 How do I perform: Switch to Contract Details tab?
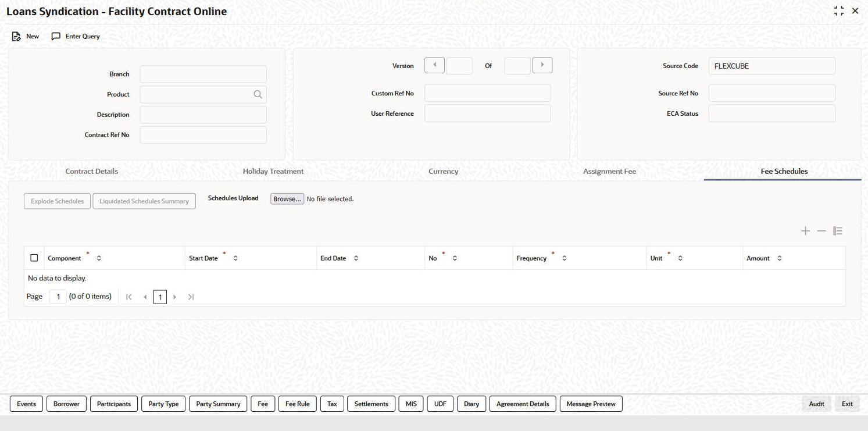[92, 172]
